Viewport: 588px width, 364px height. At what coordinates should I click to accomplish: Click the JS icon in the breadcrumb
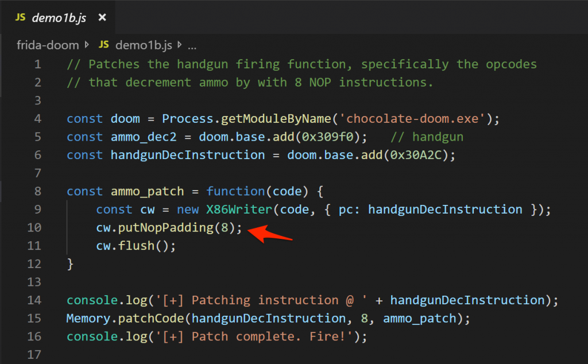[104, 44]
